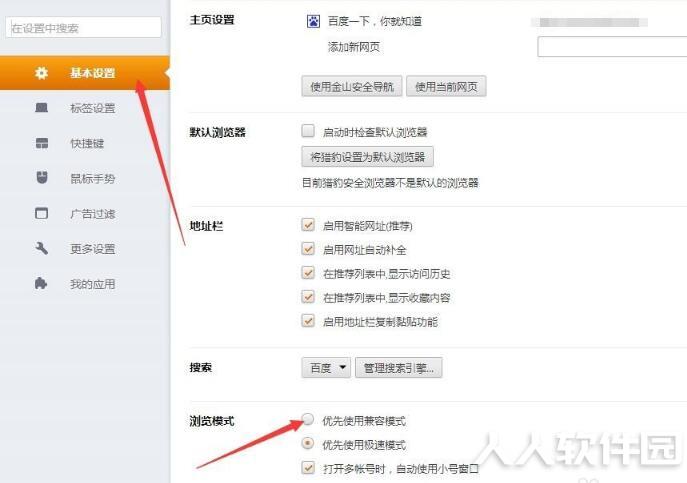Screen dimensions: 687x483
Task: Click the 百度一下，你就知道 homepage entry
Action: pos(375,21)
